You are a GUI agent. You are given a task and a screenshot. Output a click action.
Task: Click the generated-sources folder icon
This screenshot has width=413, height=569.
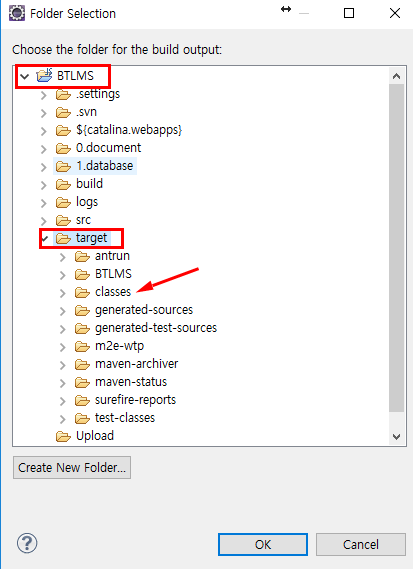tap(82, 311)
